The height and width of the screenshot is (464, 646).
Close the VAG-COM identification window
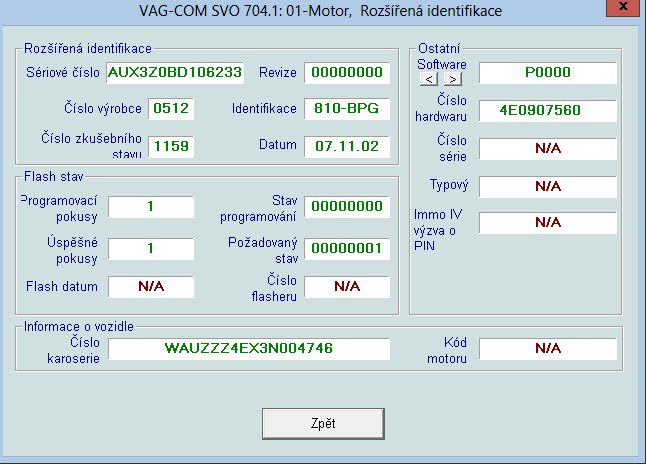(x=624, y=7)
